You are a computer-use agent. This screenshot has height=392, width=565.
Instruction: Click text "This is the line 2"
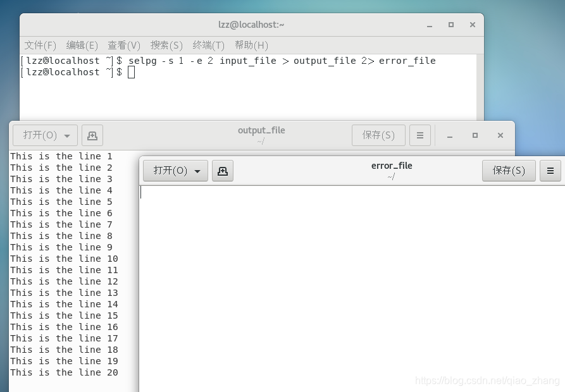pyautogui.click(x=61, y=168)
